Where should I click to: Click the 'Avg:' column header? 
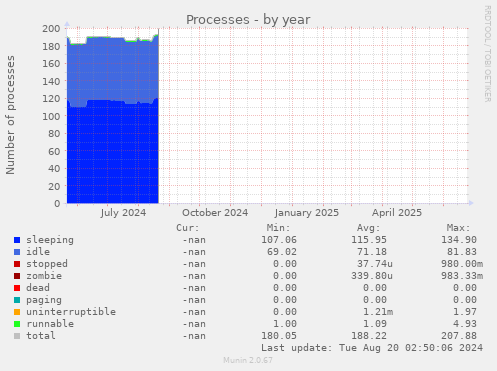tap(369, 228)
